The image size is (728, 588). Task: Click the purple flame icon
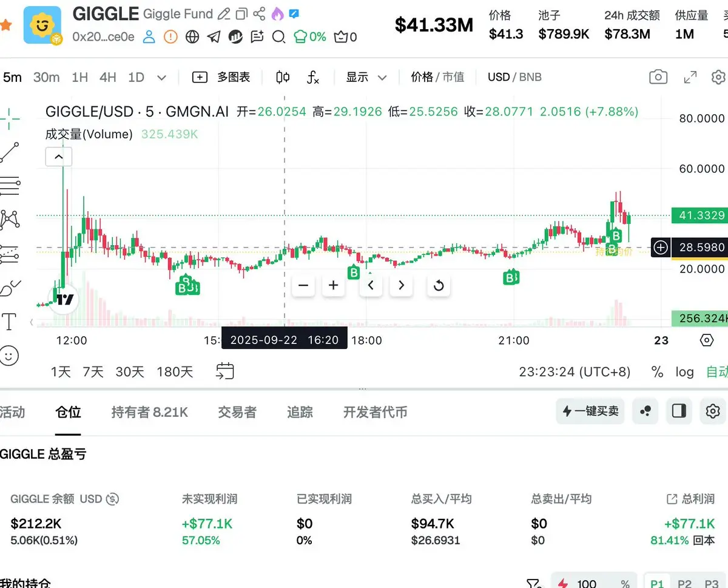(x=277, y=13)
